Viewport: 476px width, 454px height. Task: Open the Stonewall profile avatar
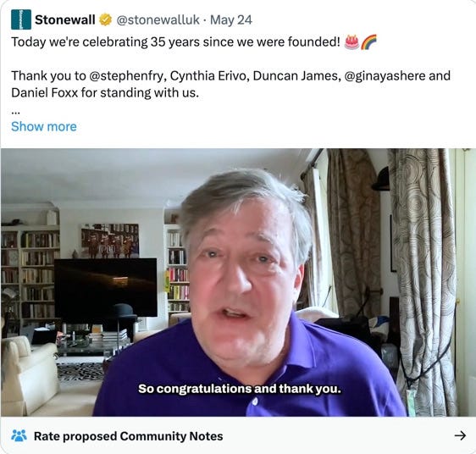click(21, 19)
